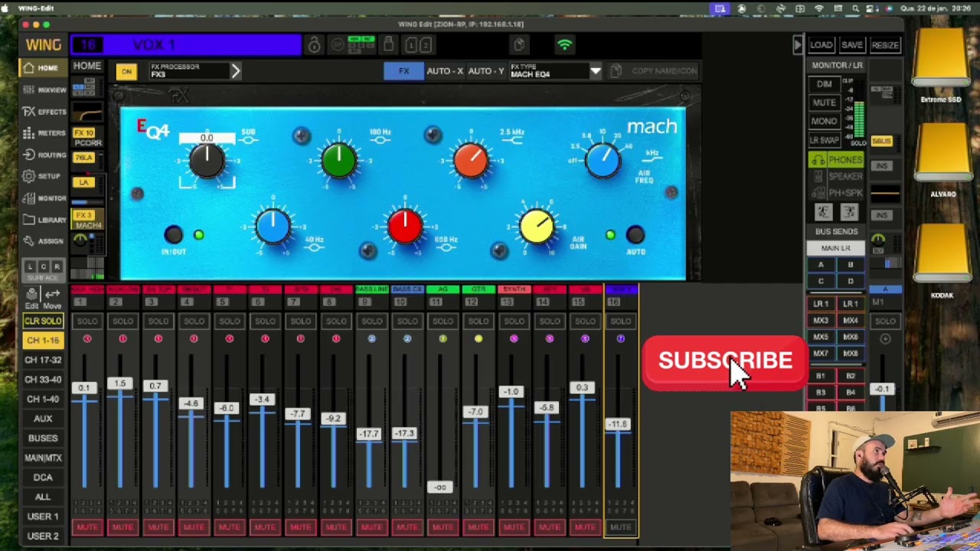Click the channel 3 fader at 0.7
This screenshot has width=980, height=551.
pos(155,386)
